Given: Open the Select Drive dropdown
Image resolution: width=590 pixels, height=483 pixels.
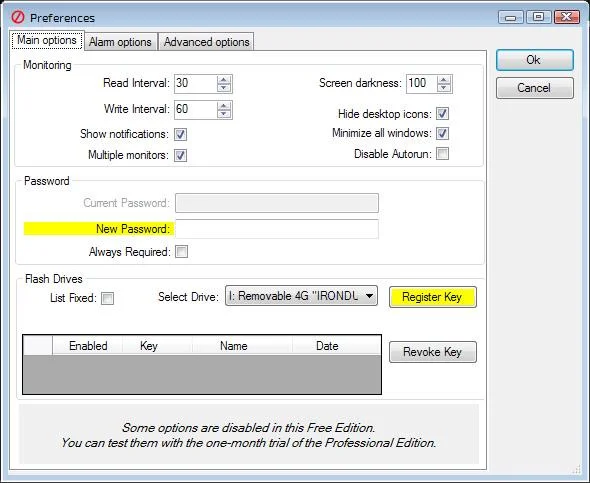Looking at the screenshot, I should pos(301,296).
